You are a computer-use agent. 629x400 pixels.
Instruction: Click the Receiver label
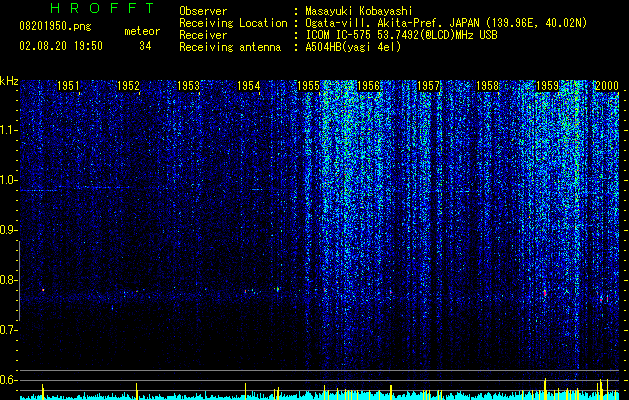point(203,35)
